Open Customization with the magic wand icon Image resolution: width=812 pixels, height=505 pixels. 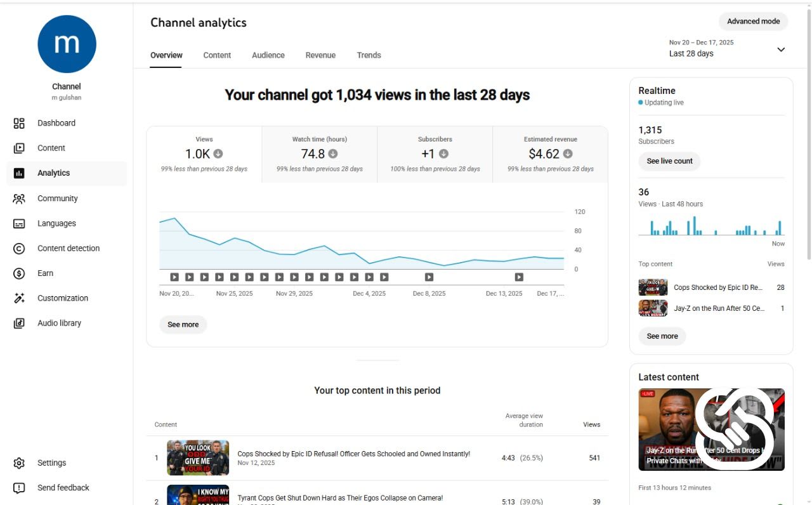click(19, 298)
